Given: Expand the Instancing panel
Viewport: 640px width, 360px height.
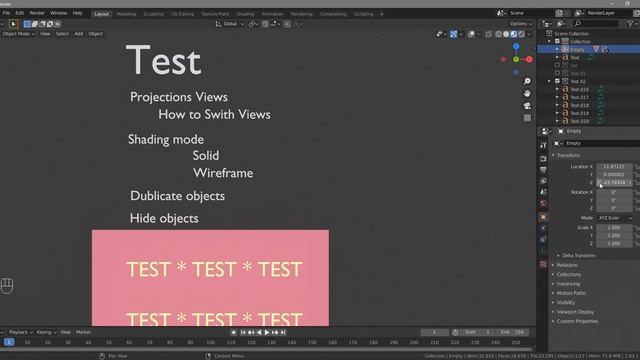Looking at the screenshot, I should 568,284.
